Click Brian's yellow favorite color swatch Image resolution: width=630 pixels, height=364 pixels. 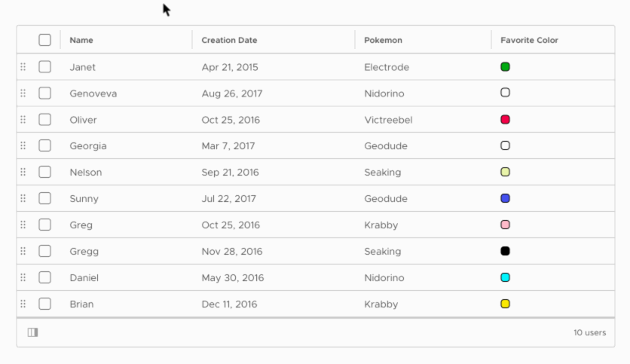pyautogui.click(x=505, y=304)
